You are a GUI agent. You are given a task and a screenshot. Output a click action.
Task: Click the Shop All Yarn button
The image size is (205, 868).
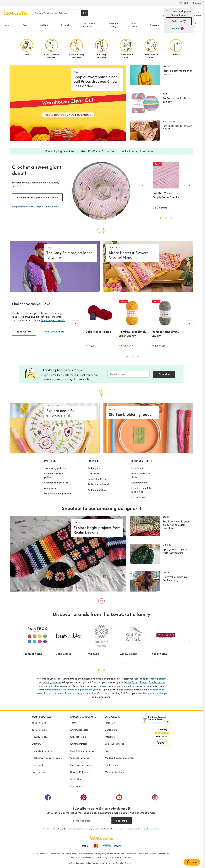click(x=24, y=332)
